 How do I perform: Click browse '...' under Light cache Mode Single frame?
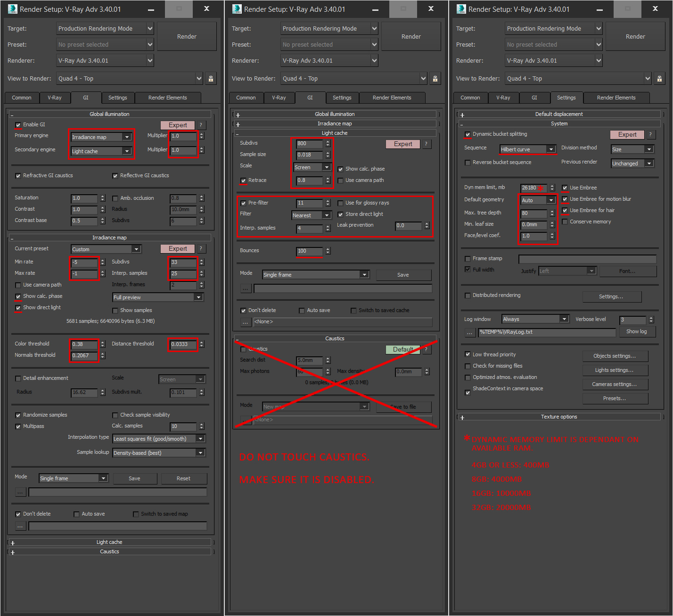coord(246,288)
